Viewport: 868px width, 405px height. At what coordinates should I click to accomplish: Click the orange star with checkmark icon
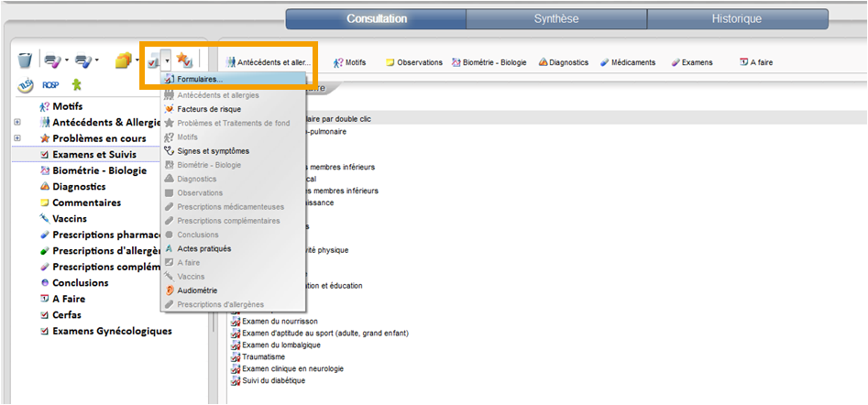tap(184, 59)
